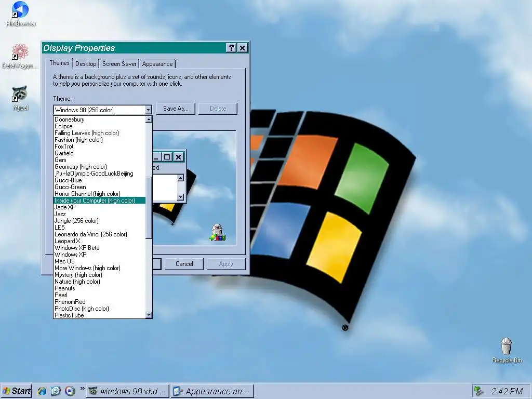532x399 pixels.
Task: Choose Geometry (high color) theme
Action: click(x=100, y=167)
